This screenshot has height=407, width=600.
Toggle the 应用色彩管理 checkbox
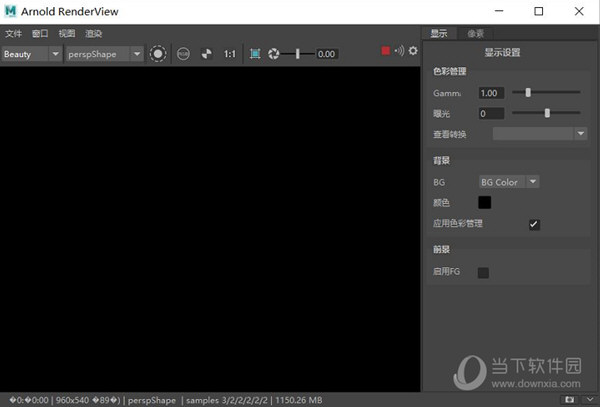(x=534, y=224)
